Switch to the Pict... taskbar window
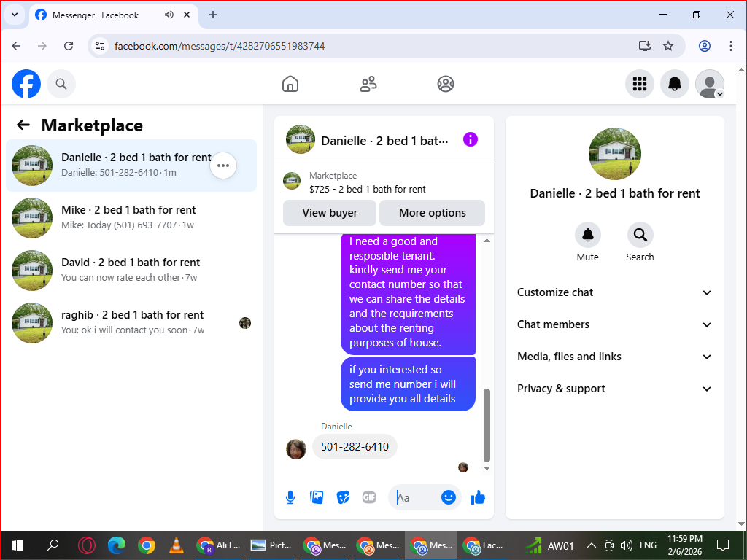 tap(271, 545)
